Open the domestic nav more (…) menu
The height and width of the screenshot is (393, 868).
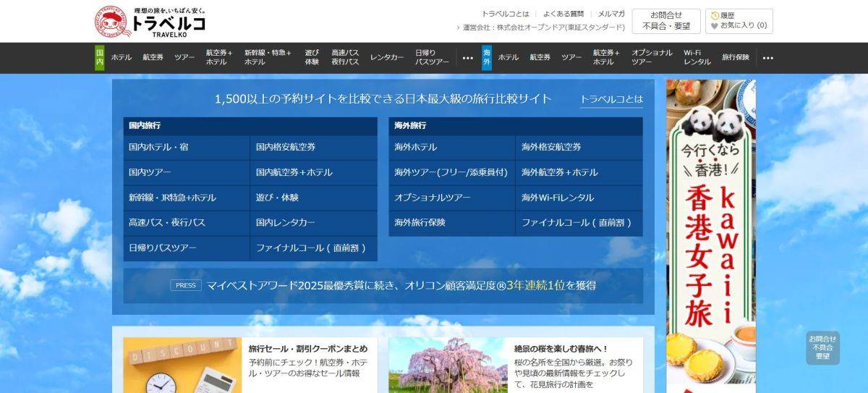click(x=468, y=58)
